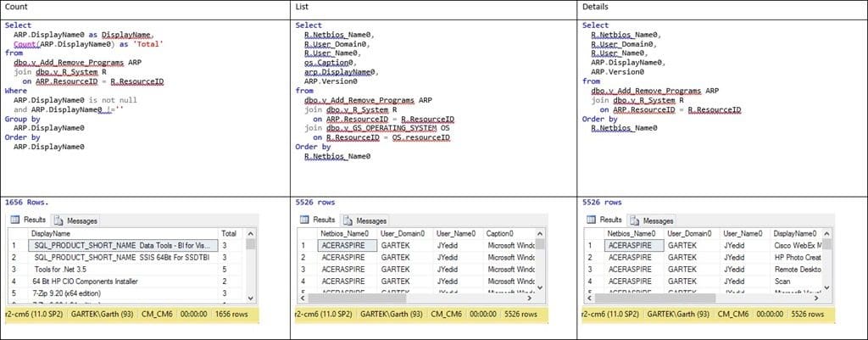Screen dimensions: 868x340
Task: Click Messages page icon in Details pane
Action: [x=636, y=220]
